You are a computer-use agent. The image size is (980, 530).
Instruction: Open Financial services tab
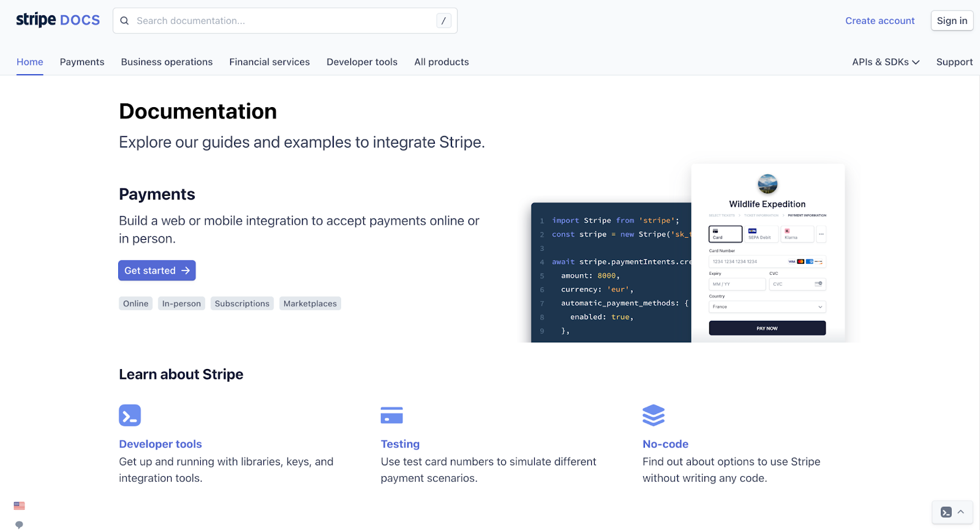[269, 62]
